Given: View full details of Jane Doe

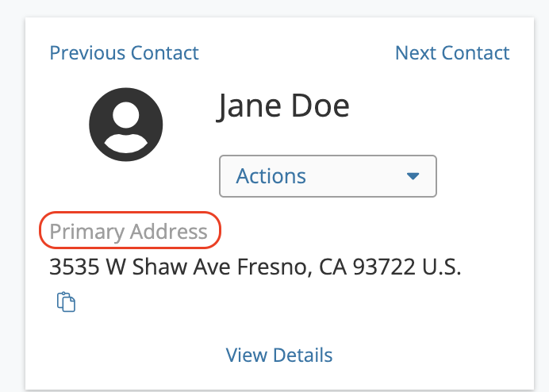Looking at the screenshot, I should pos(279,355).
